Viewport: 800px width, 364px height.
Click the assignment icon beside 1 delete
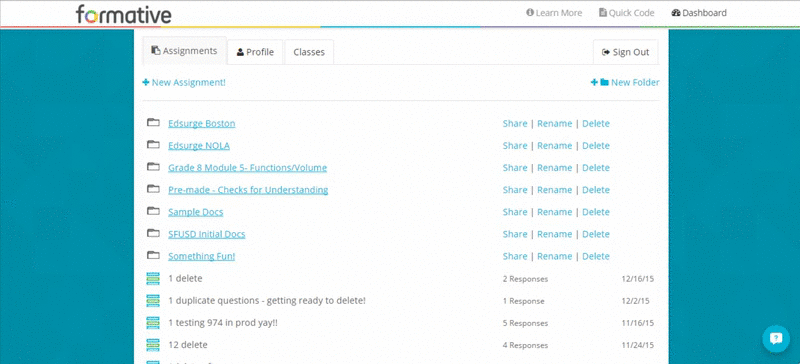153,278
